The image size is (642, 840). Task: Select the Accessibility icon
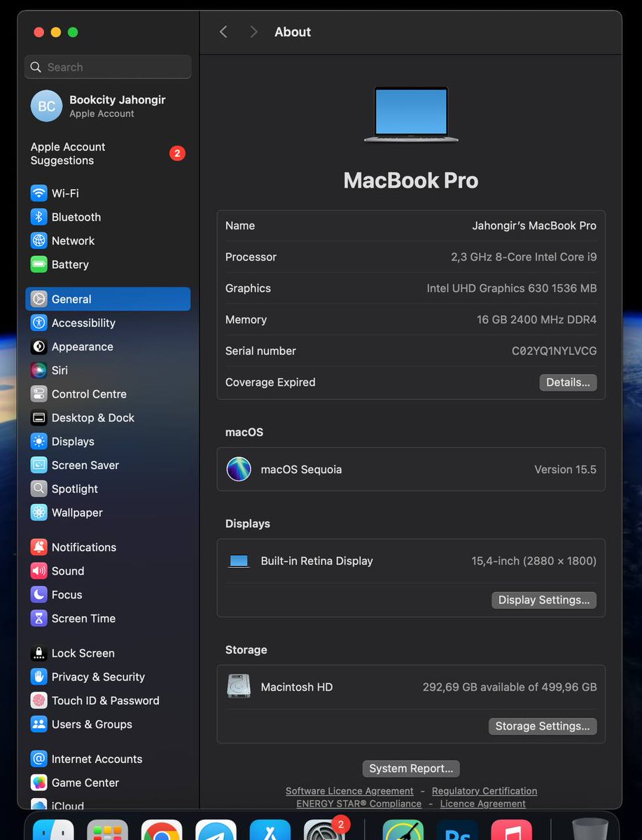[x=39, y=323]
